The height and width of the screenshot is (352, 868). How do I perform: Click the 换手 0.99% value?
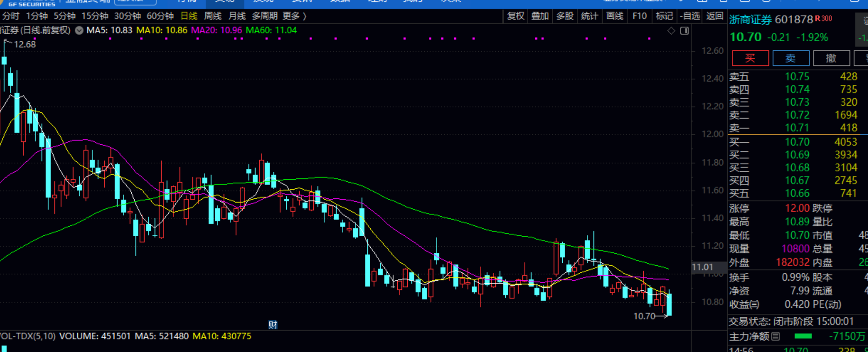click(795, 278)
